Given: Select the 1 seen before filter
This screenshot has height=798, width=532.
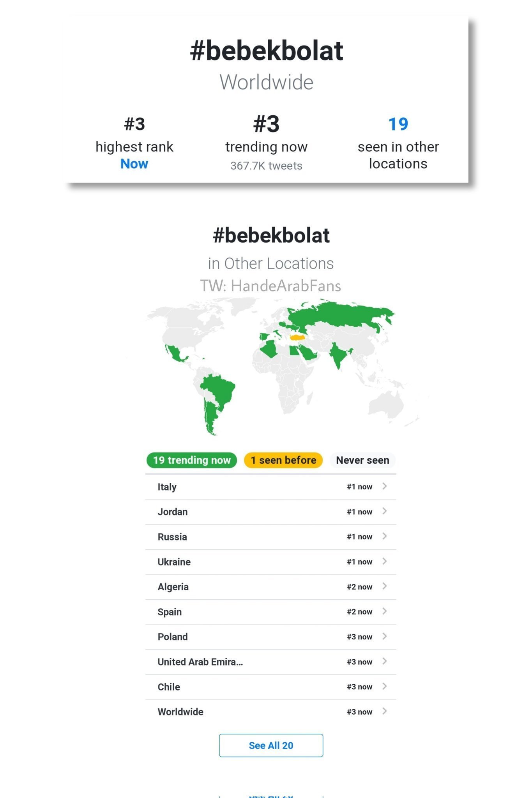Looking at the screenshot, I should (283, 460).
